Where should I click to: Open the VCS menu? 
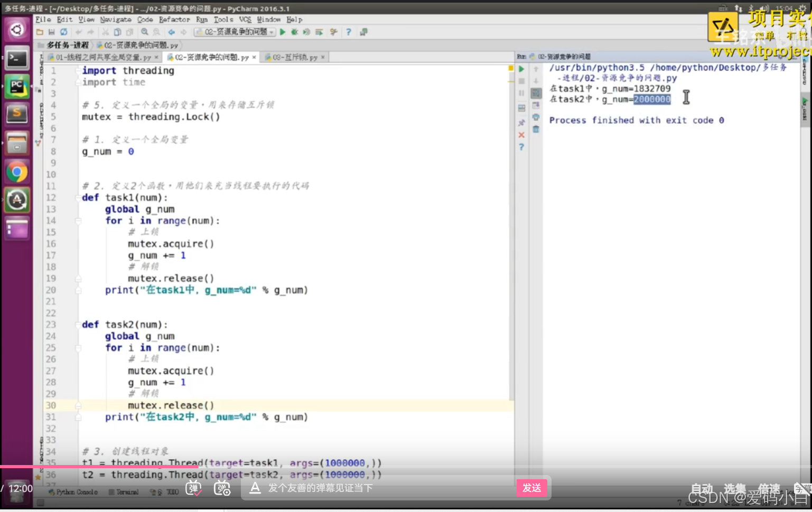coord(245,20)
